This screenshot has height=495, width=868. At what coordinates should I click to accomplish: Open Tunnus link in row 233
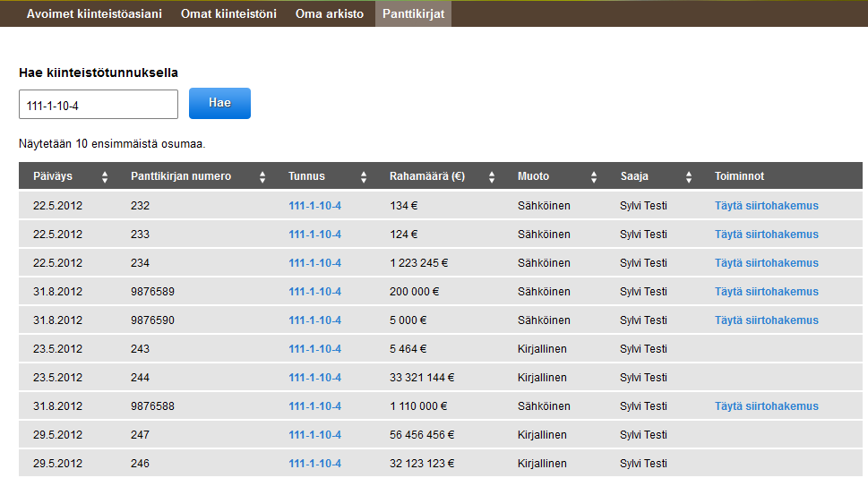tap(315, 235)
